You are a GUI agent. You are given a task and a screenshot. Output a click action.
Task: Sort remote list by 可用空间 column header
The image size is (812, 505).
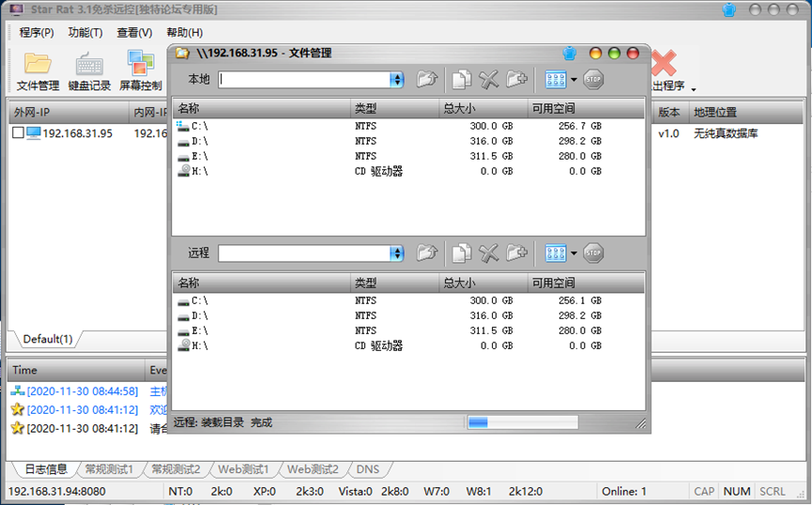tap(586, 283)
